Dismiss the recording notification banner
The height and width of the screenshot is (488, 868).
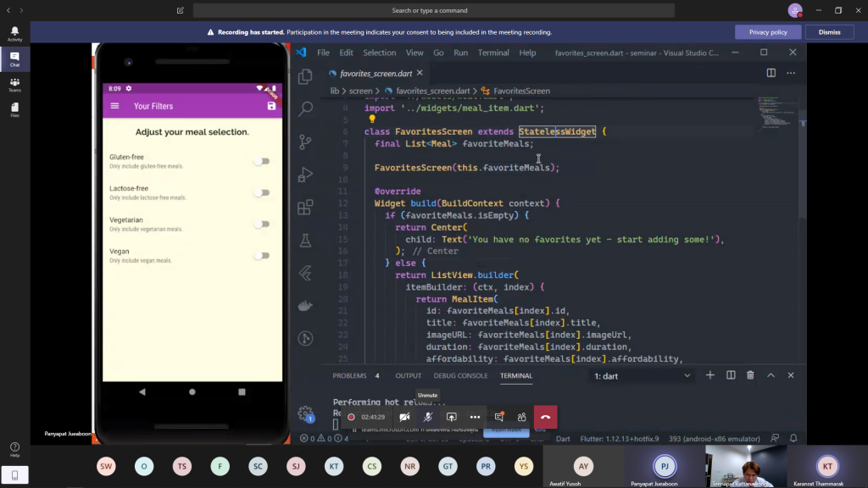click(x=829, y=32)
